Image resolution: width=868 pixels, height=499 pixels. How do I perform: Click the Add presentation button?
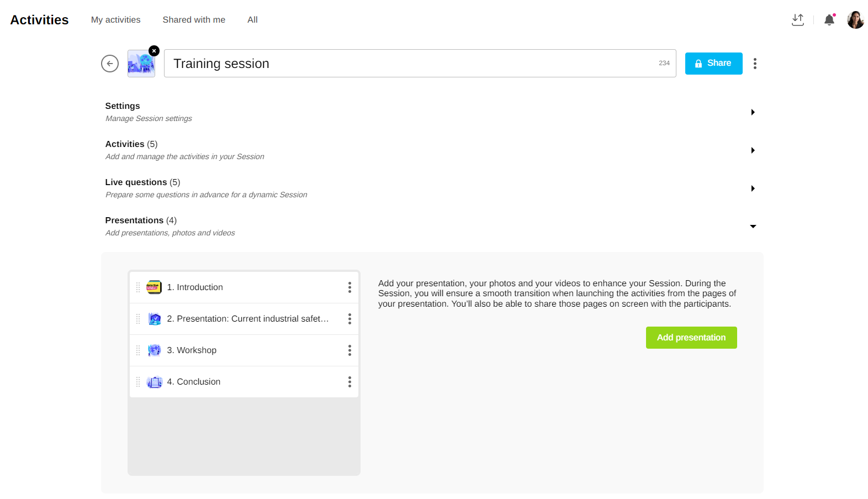[x=691, y=338]
